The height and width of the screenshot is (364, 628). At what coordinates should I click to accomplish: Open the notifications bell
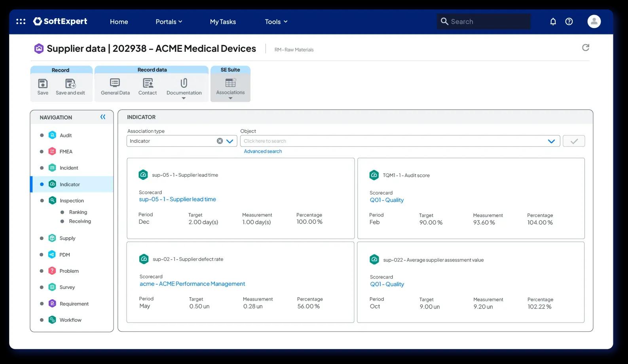point(553,21)
